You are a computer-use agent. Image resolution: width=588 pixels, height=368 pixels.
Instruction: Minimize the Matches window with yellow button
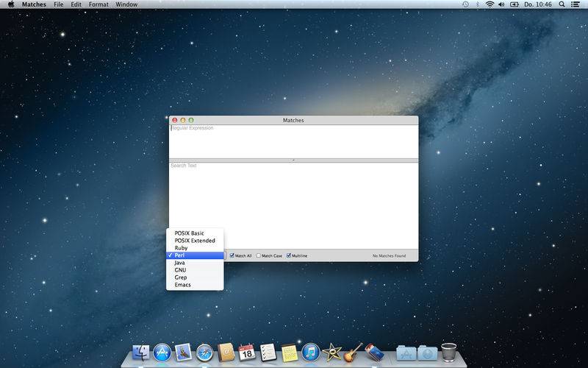point(183,120)
